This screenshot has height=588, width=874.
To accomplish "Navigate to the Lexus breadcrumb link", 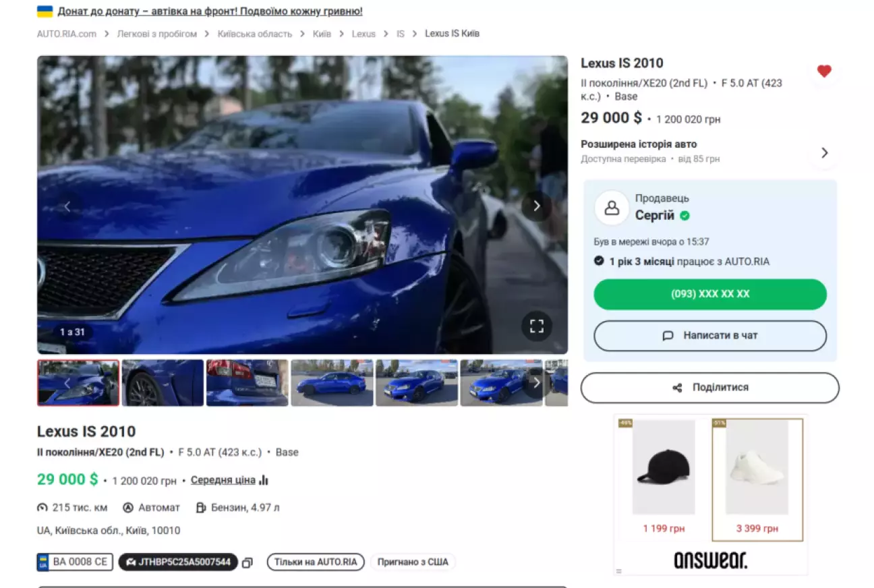I will 363,34.
